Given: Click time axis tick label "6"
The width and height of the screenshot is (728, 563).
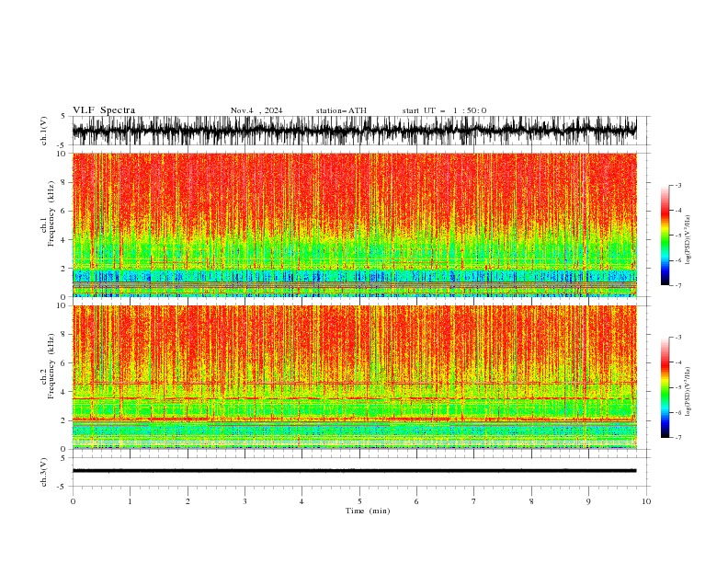Looking at the screenshot, I should [x=416, y=501].
